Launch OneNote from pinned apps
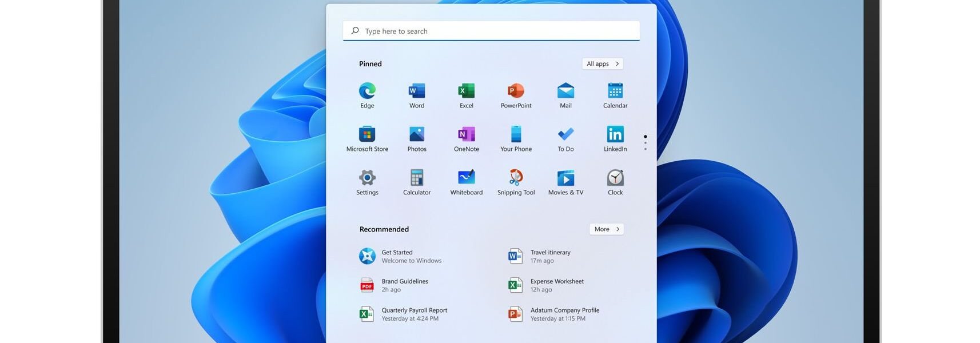980x343 pixels. click(x=467, y=139)
